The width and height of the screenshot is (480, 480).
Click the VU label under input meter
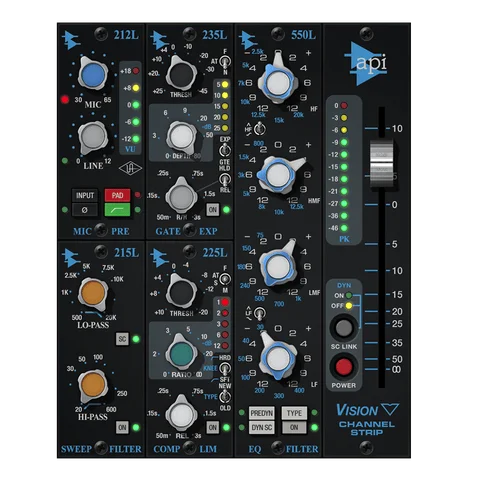coord(130,149)
